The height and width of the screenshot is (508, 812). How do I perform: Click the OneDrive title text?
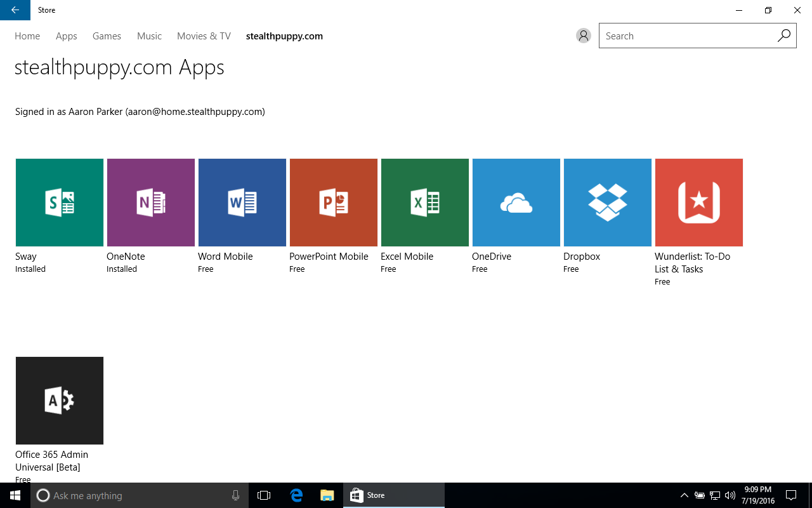point(492,257)
